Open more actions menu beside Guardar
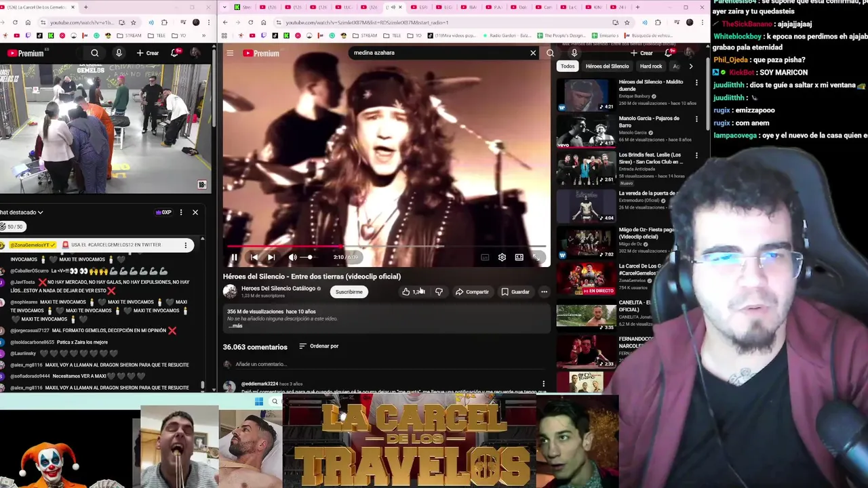This screenshot has height=488, width=868. point(544,292)
